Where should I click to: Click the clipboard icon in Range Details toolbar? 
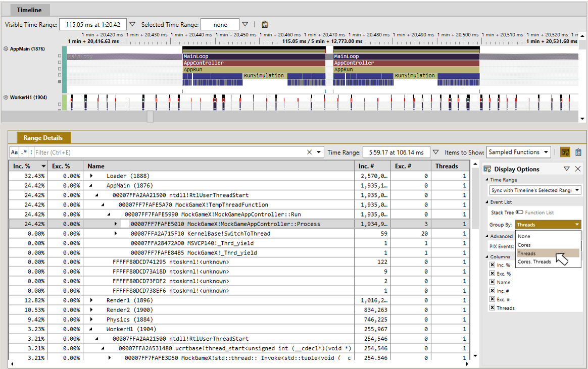[x=578, y=152]
